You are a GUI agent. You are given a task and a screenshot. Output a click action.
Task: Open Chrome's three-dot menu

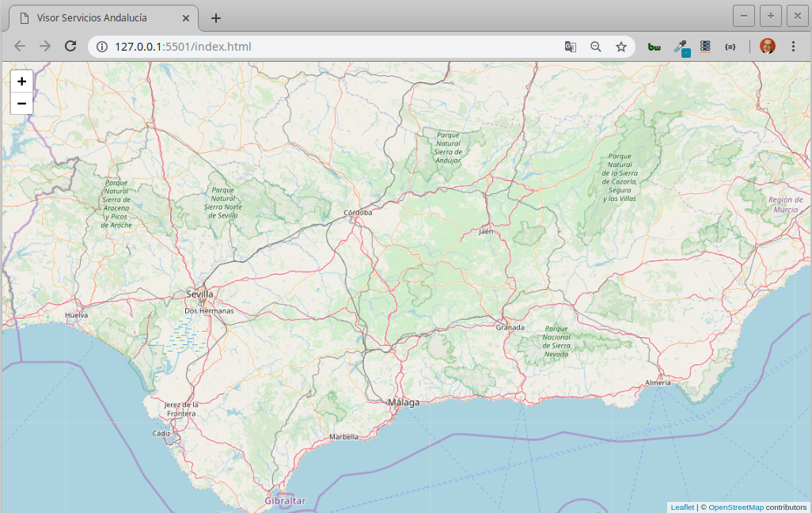click(x=793, y=47)
